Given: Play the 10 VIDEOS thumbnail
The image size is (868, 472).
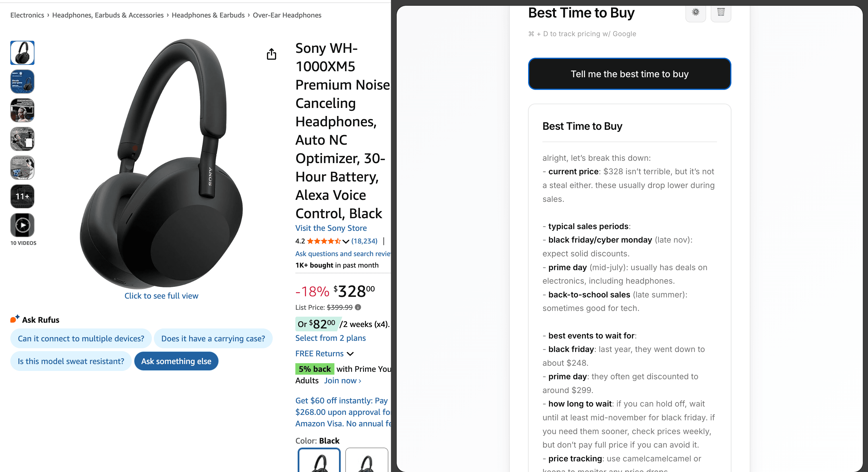Looking at the screenshot, I should coord(22,225).
